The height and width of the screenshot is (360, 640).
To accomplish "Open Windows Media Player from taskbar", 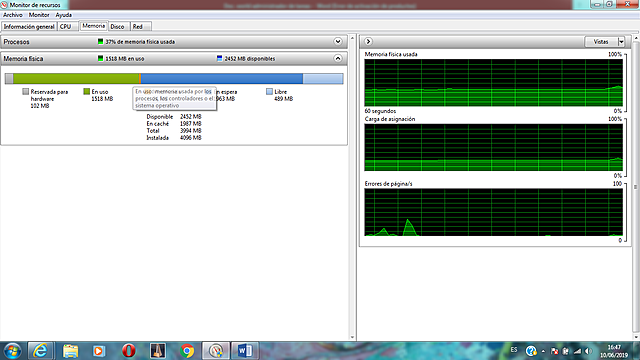I will [99, 351].
